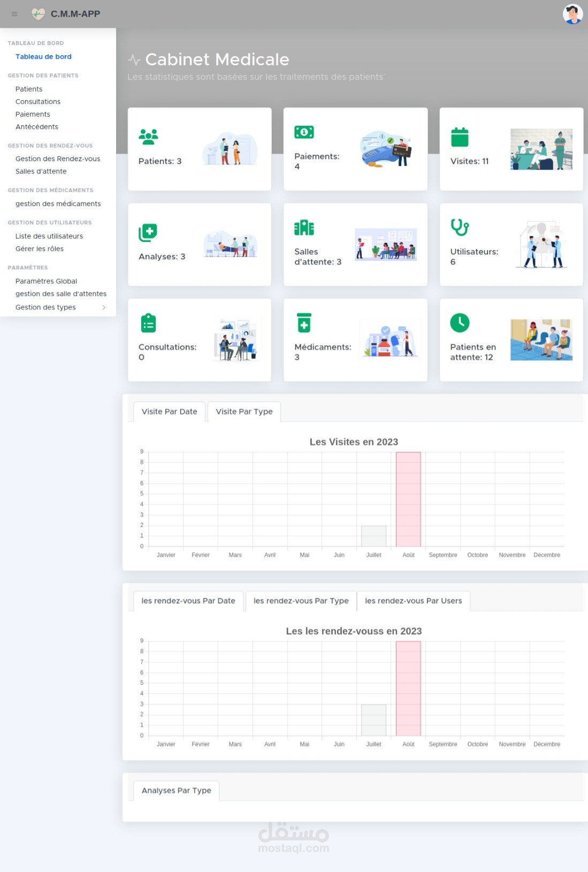
Task: Open Tableau de bord link
Action: coord(43,57)
